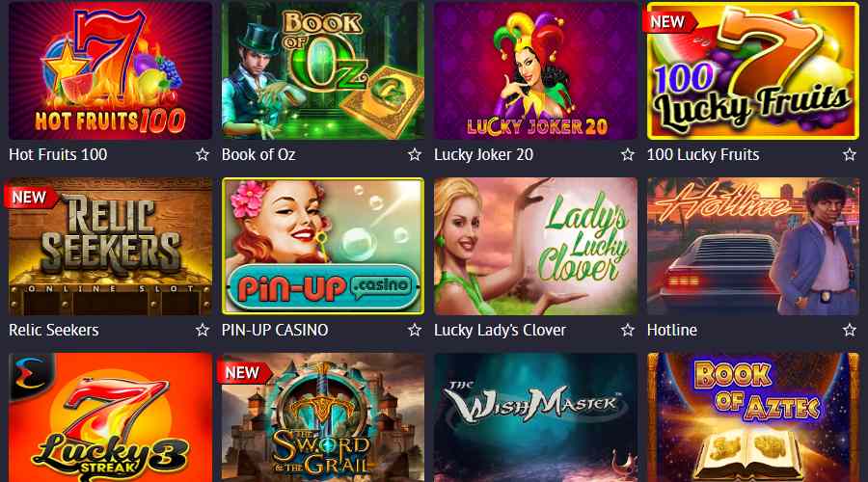Launch Hotline game thumbnail

[753, 246]
